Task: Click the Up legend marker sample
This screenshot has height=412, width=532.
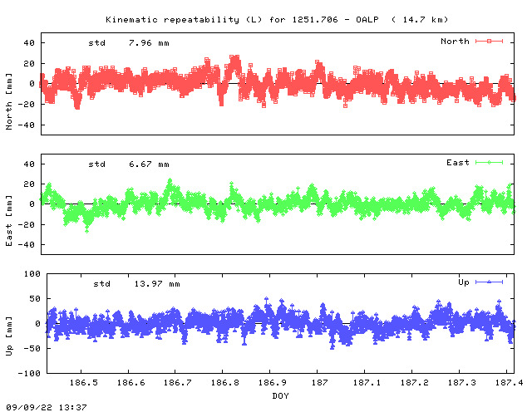Action: pos(489,282)
